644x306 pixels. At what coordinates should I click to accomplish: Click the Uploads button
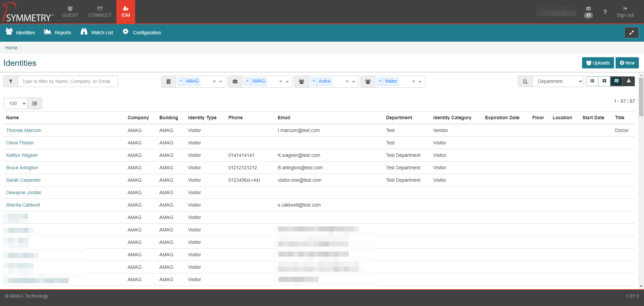click(x=598, y=63)
